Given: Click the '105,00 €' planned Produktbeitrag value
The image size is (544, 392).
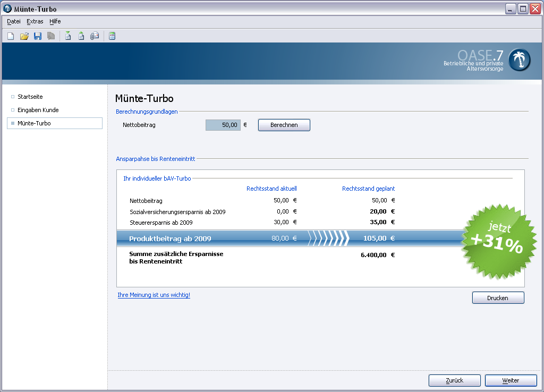Looking at the screenshot, I should [379, 238].
